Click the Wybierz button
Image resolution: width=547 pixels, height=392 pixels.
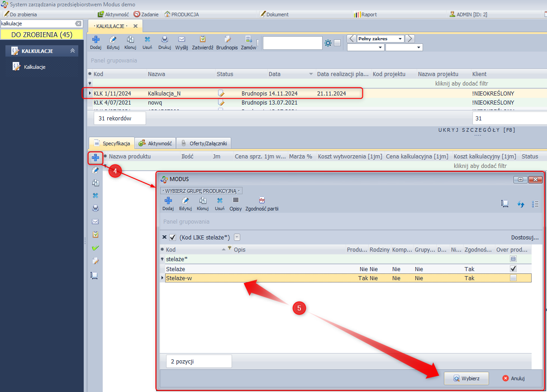click(x=466, y=378)
